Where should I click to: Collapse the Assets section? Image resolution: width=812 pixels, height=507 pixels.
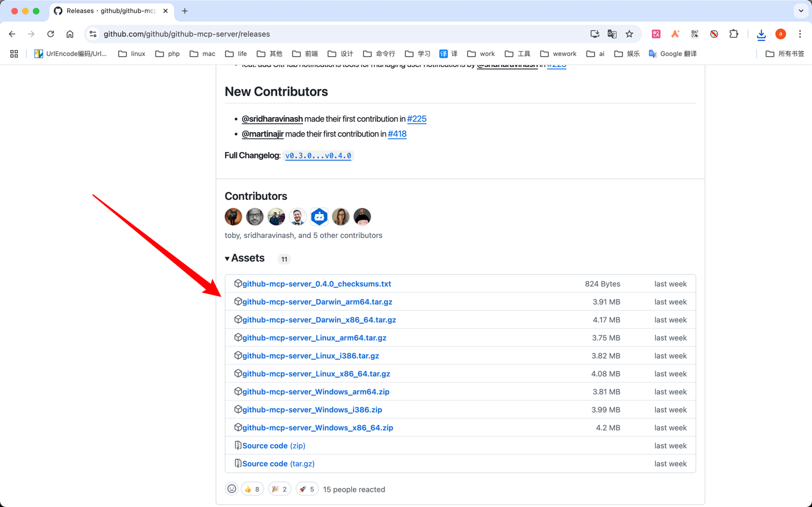[x=245, y=258]
